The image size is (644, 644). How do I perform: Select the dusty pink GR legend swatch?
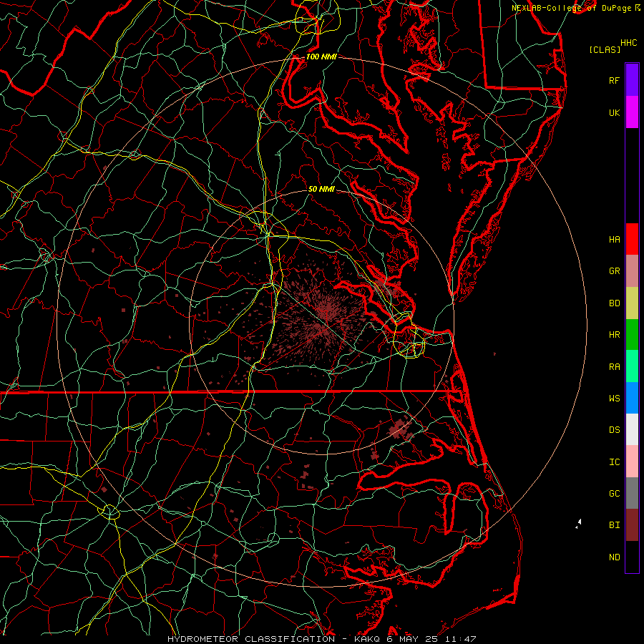[x=632, y=271]
